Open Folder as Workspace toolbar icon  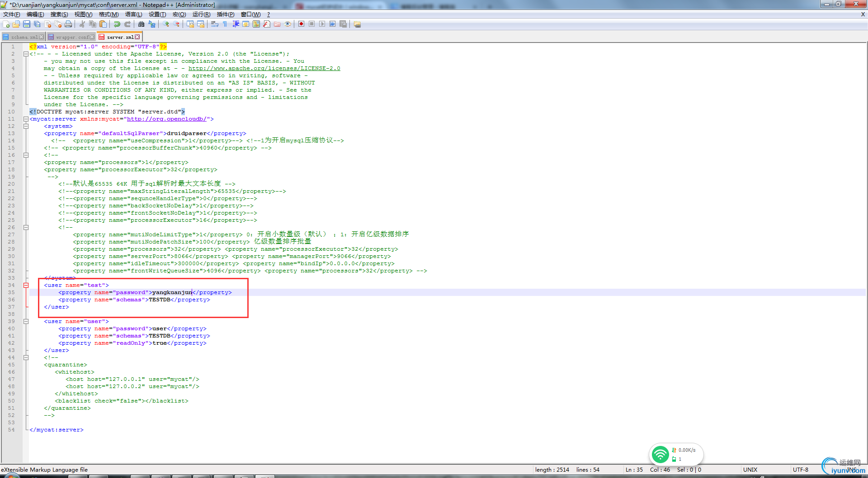(x=277, y=24)
